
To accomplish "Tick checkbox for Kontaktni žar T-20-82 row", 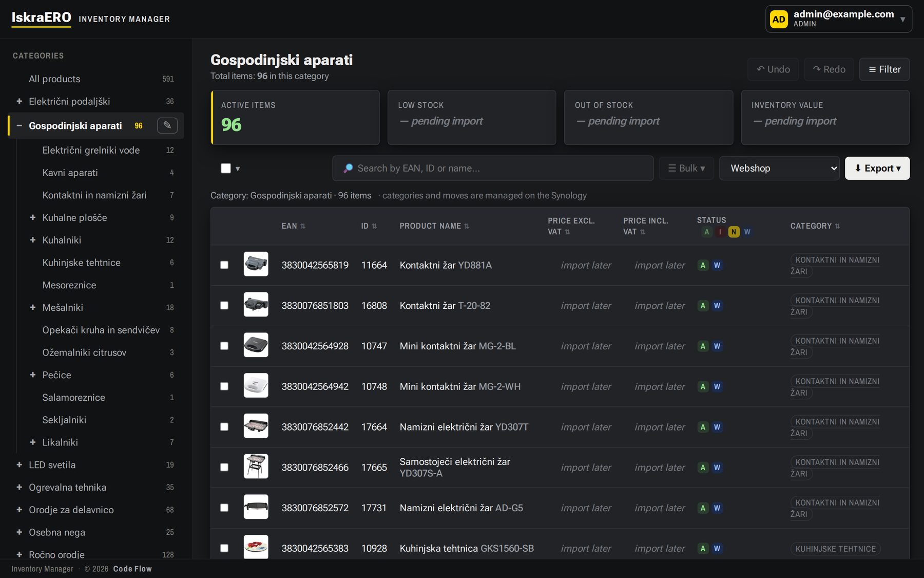I will 224,305.
